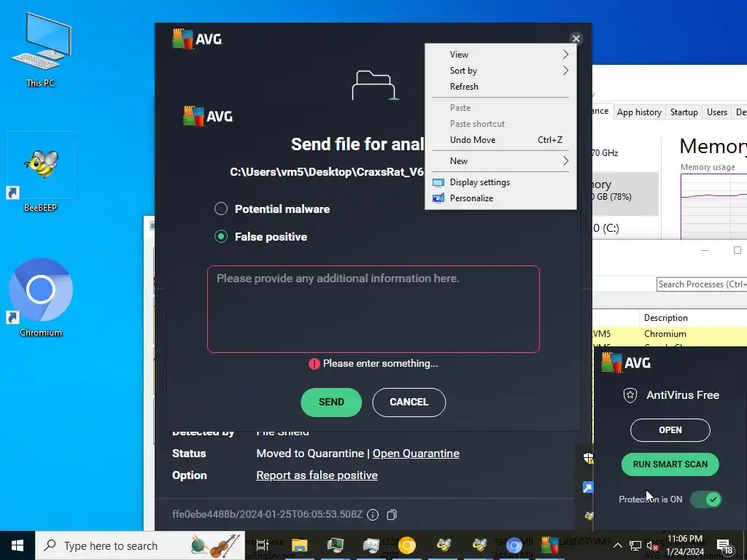This screenshot has height=560, width=747.
Task: Click the yarn and violin search highlight
Action: [x=216, y=545]
